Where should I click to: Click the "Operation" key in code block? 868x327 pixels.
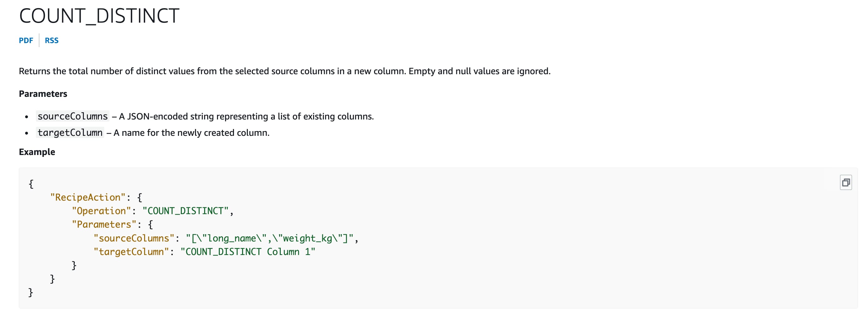click(x=101, y=211)
